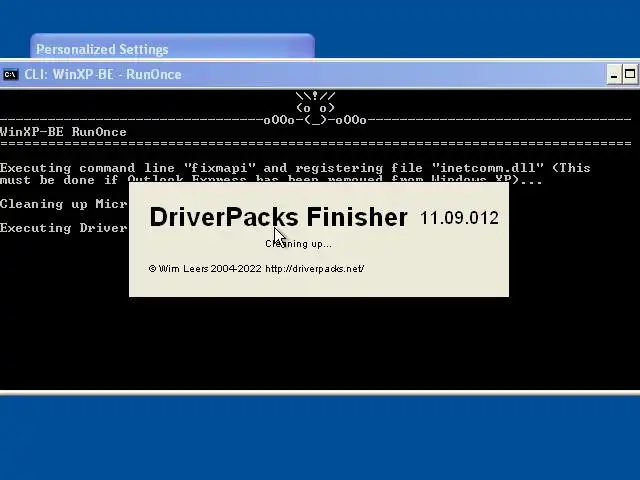640x480 pixels.
Task: Click the "WinXP-BE RunOnce" console line
Action: pos(63,132)
